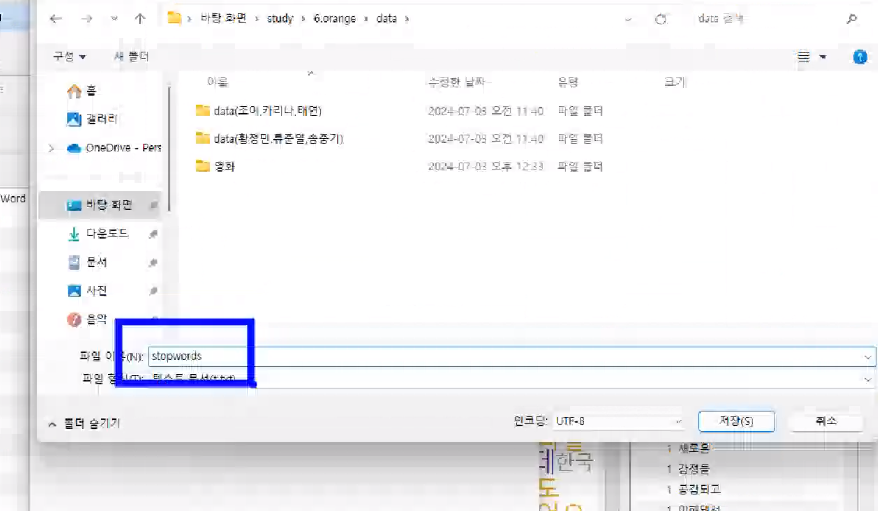This screenshot has width=878, height=511.
Task: Select 바탕 화면 in quick access
Action: (100, 205)
